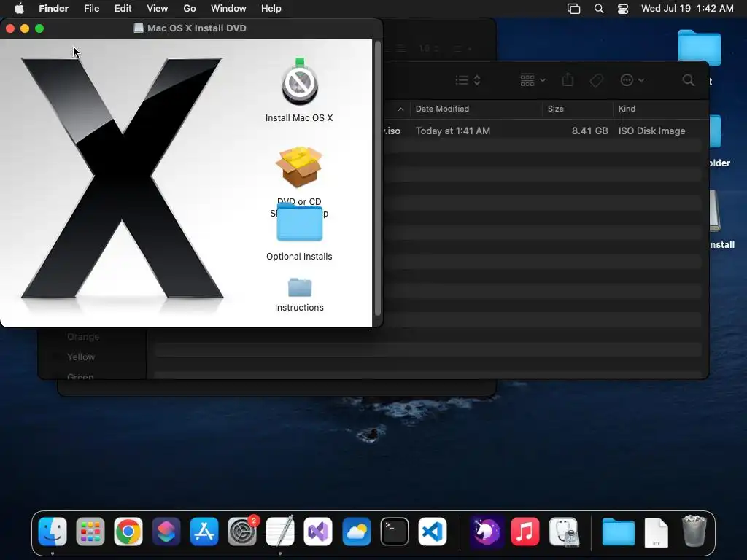The width and height of the screenshot is (747, 560).
Task: Open the group-by dropdown in the Finder toolbar
Action: 533,80
